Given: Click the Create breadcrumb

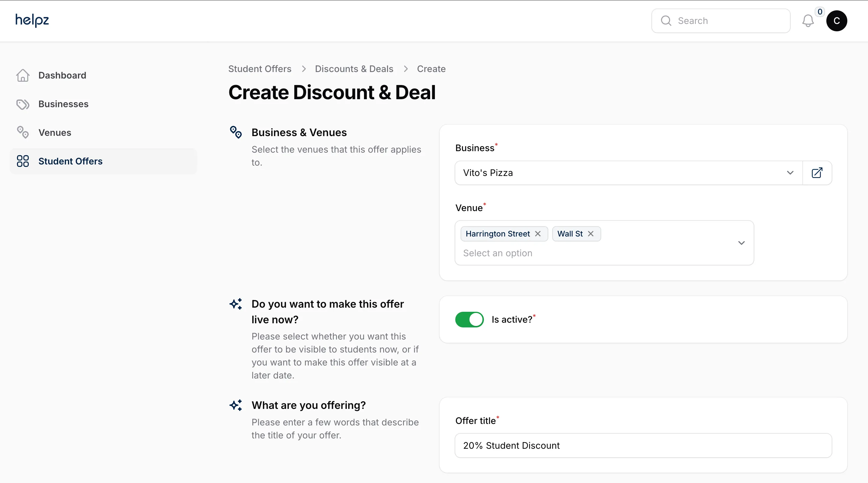Looking at the screenshot, I should pos(431,69).
